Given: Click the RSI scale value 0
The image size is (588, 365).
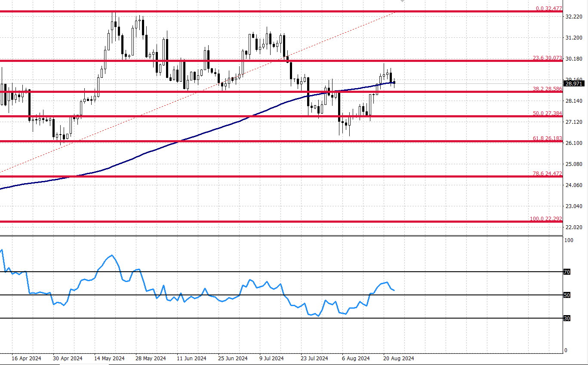Looking at the screenshot, I should (566, 350).
